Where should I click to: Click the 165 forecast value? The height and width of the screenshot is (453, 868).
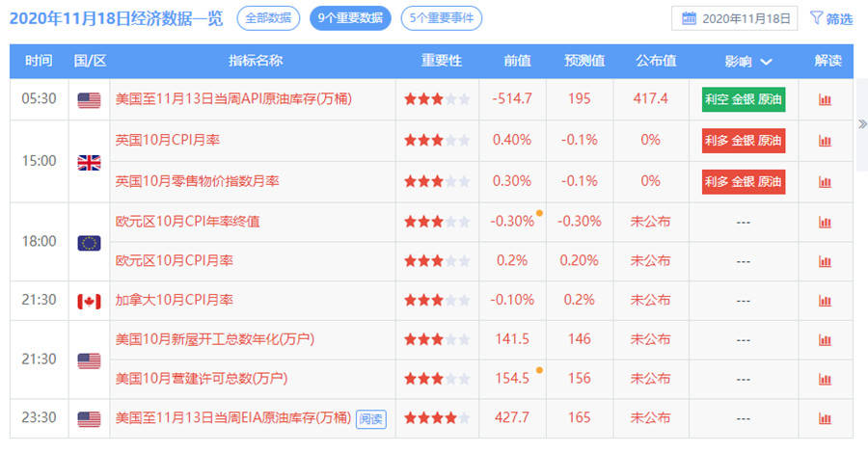(579, 417)
